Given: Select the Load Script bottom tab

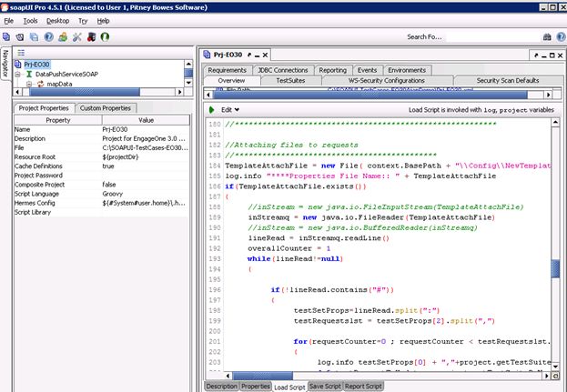Looking at the screenshot, I should (289, 387).
